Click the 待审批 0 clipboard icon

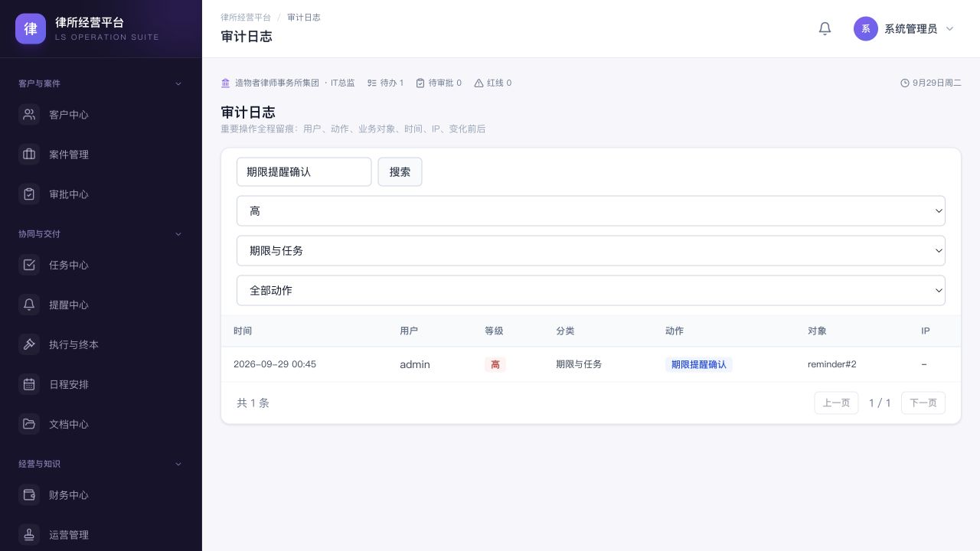coord(420,83)
